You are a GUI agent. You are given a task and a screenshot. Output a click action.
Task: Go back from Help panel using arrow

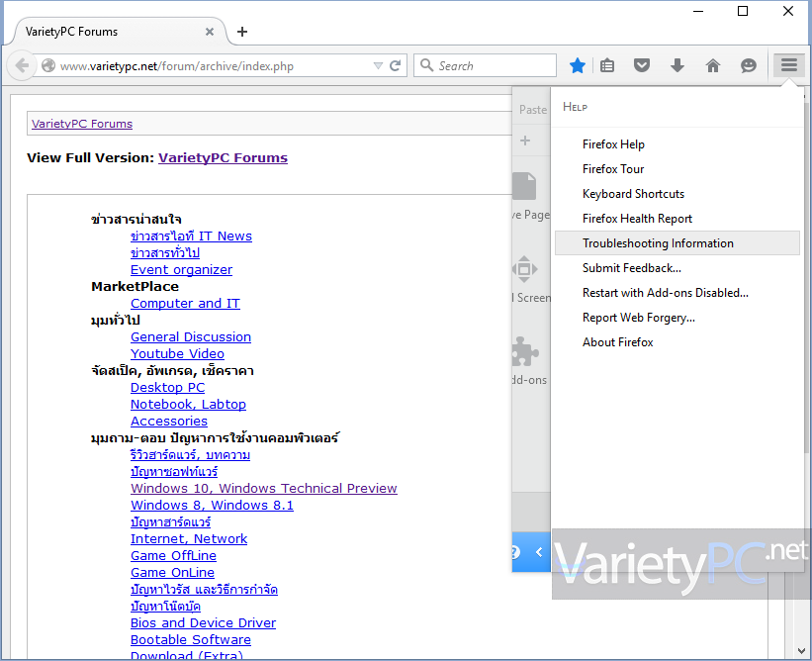coord(539,552)
